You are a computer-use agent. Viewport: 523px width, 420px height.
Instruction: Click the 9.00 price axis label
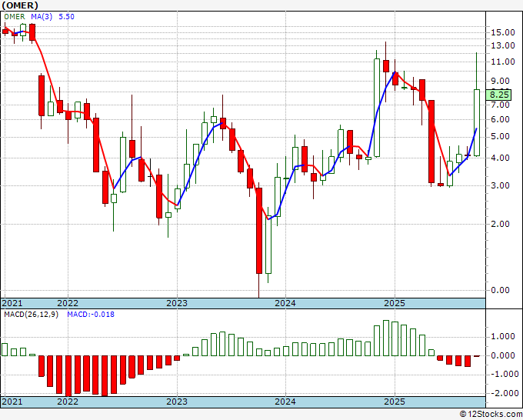point(501,81)
